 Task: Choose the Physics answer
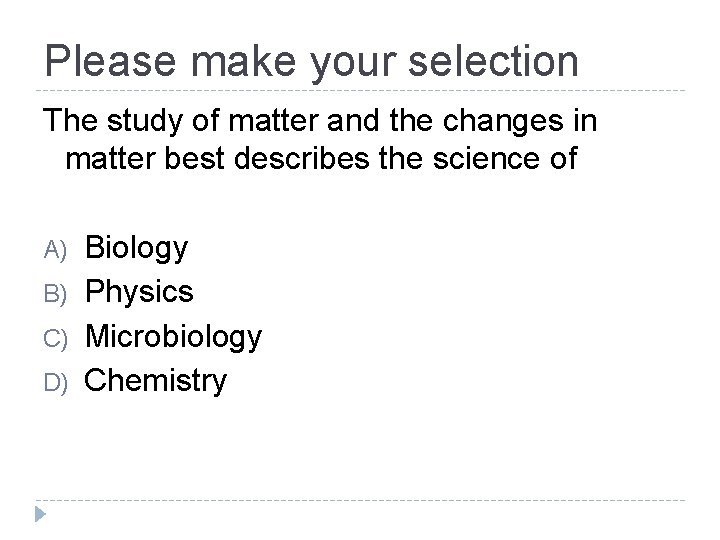click(x=139, y=291)
